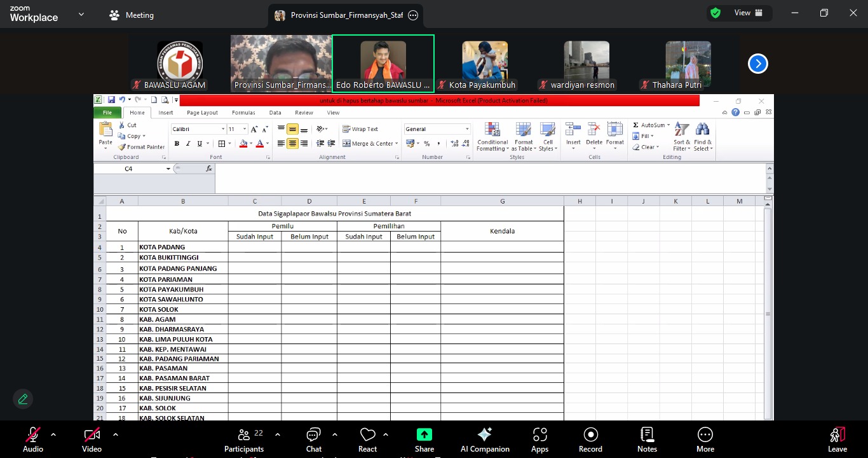Click the green Share screen icon

point(424,435)
